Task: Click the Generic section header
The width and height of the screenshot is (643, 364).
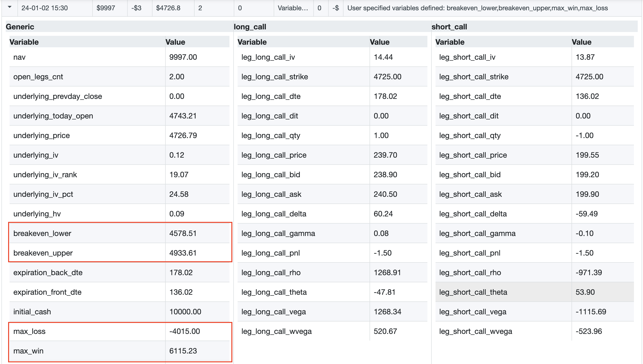Action: click(20, 27)
